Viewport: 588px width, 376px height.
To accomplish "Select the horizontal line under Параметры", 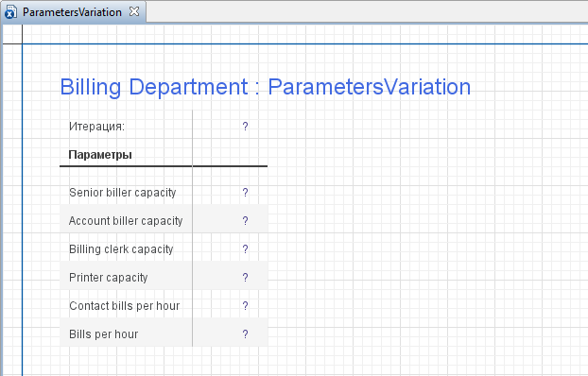I will tap(164, 166).
